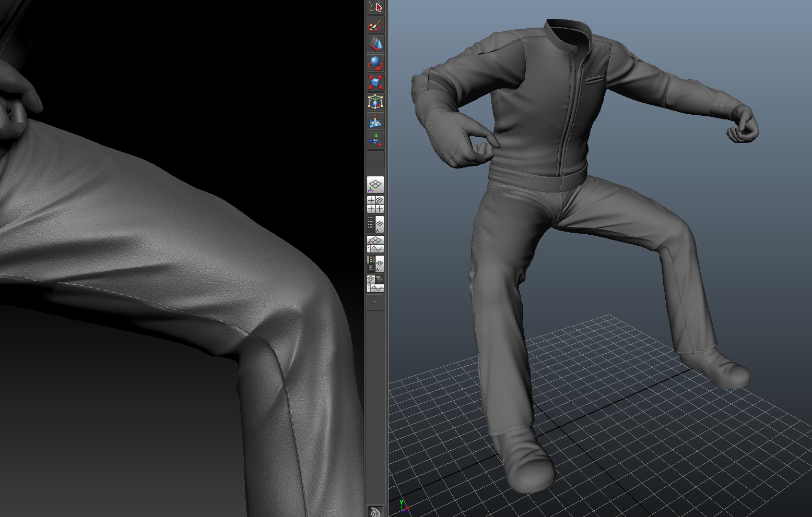This screenshot has height=517, width=812.
Task: Switch to Outliner/Perspective layout
Action: [375, 224]
